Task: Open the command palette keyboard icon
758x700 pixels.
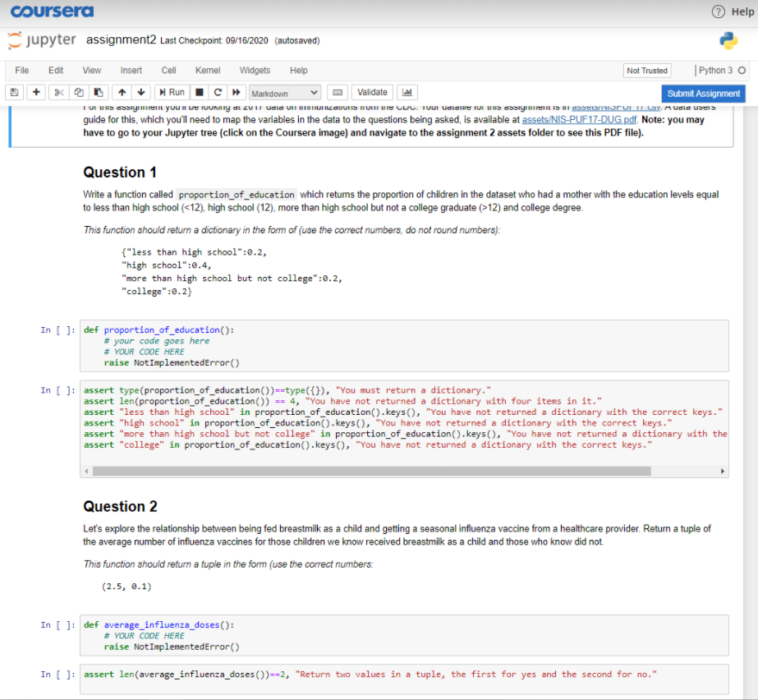Action: (338, 92)
